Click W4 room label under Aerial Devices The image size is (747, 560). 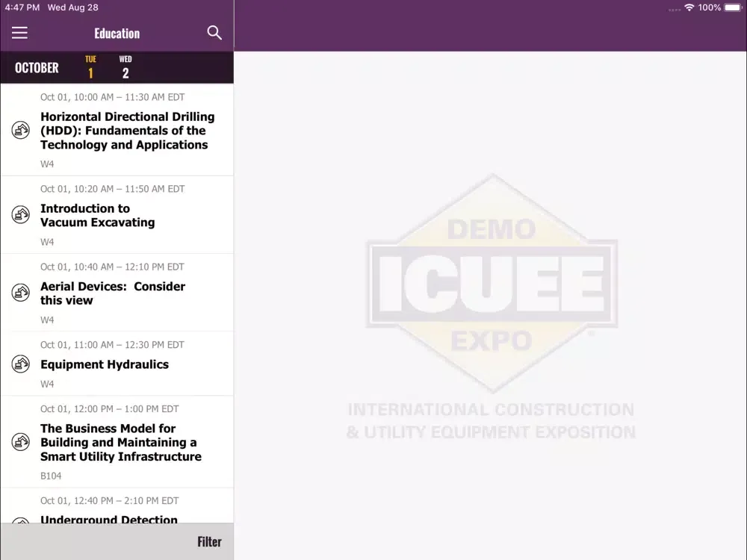[x=47, y=320]
